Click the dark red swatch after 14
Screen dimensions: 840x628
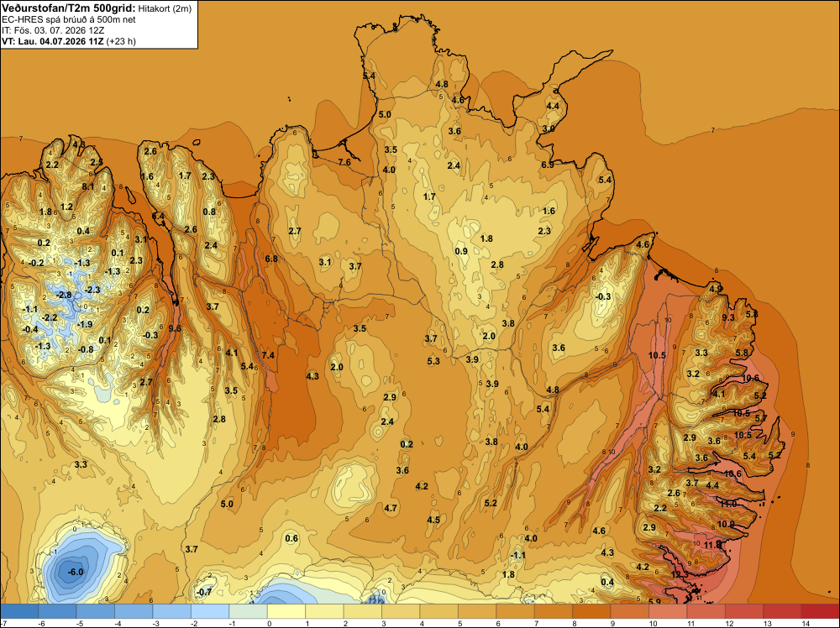tap(820, 611)
